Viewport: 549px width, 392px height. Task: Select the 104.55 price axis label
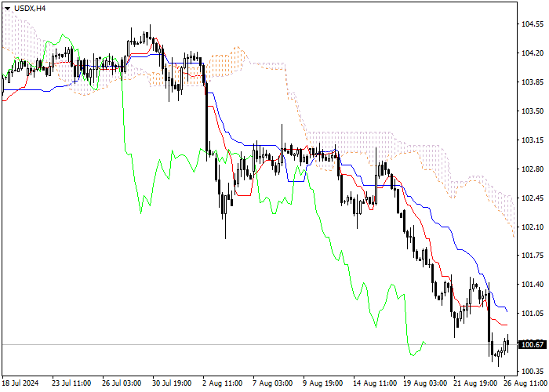[533, 24]
